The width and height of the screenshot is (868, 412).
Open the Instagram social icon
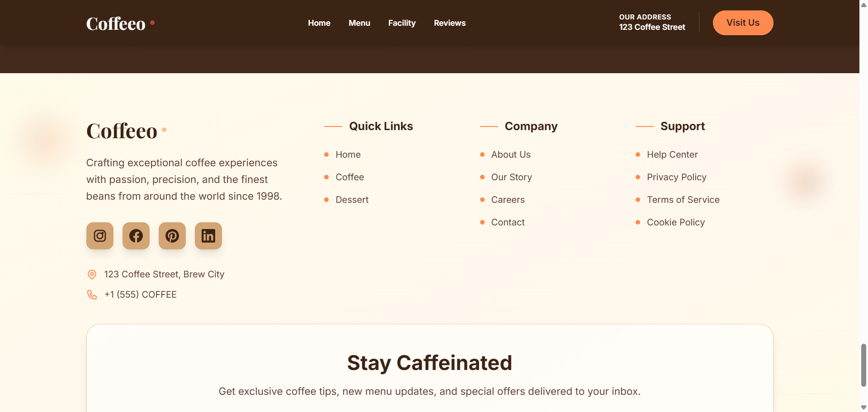point(100,236)
